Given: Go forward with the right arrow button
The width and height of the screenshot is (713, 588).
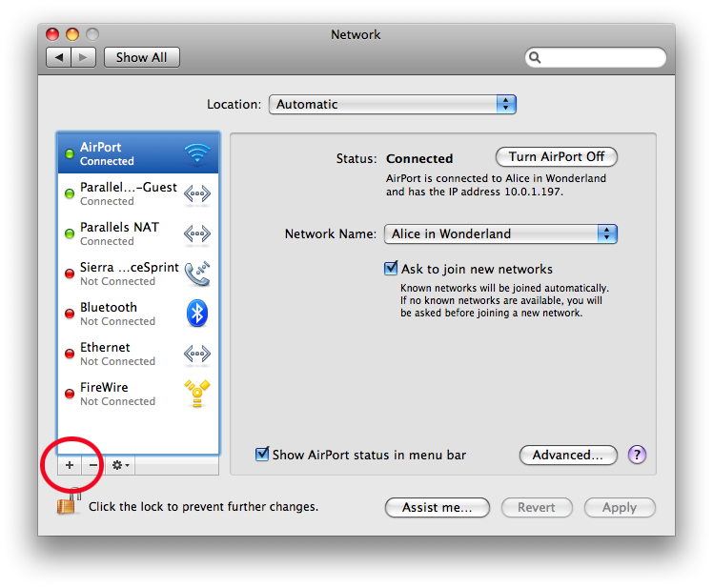Looking at the screenshot, I should tap(83, 57).
